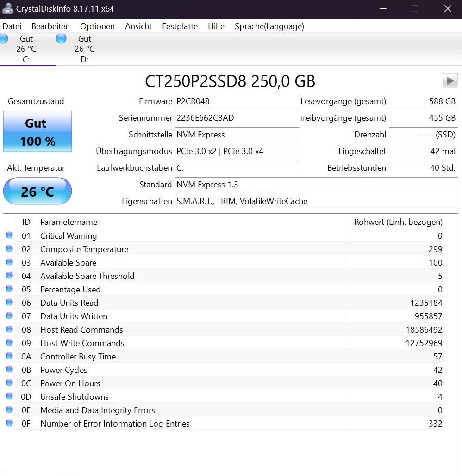Click raw value 955857
This screenshot has height=476, width=462.
coord(428,316)
